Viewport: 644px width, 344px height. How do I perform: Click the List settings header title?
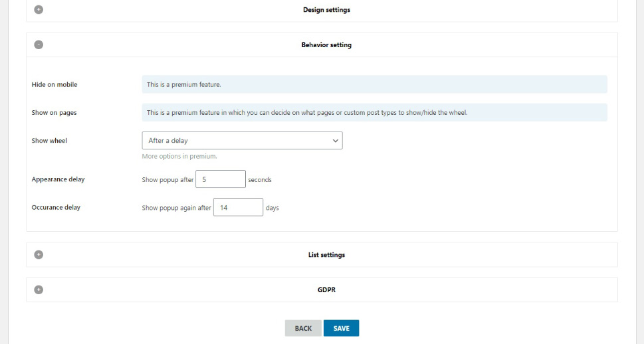(326, 255)
